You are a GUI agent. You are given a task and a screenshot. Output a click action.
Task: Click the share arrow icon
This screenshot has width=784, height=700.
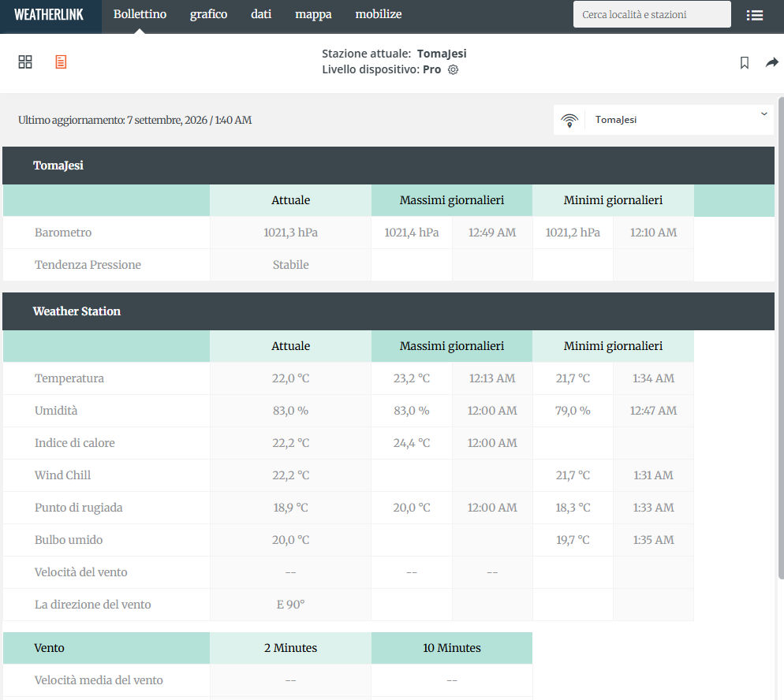[772, 62]
